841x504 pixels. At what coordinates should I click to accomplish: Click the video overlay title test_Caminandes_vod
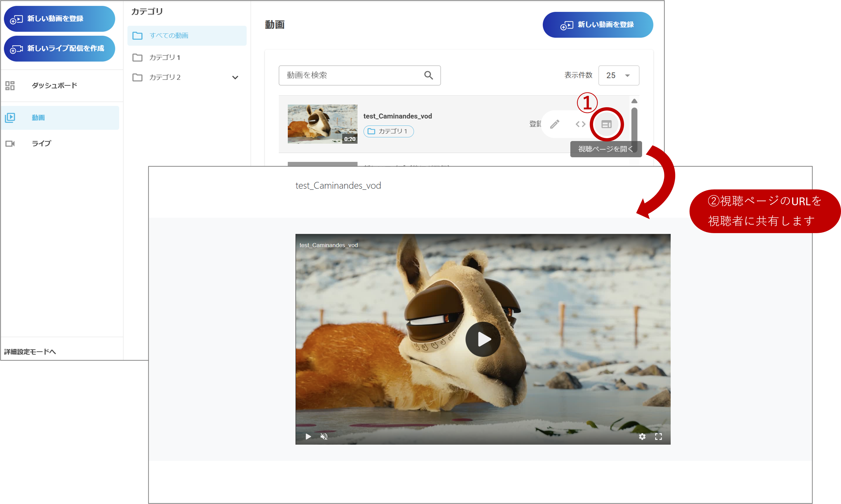point(329,245)
